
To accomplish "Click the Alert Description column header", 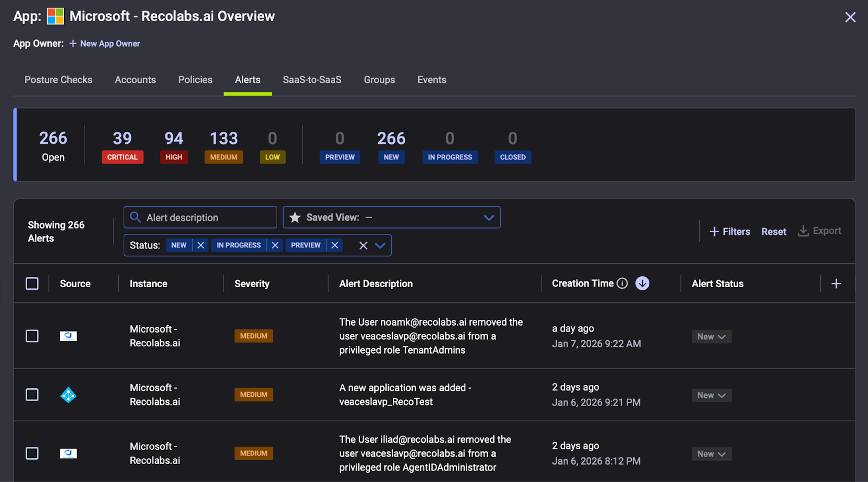I will (x=376, y=283).
